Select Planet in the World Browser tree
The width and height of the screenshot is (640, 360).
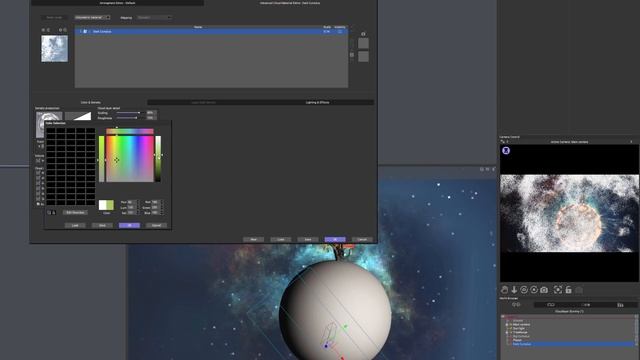point(517,340)
